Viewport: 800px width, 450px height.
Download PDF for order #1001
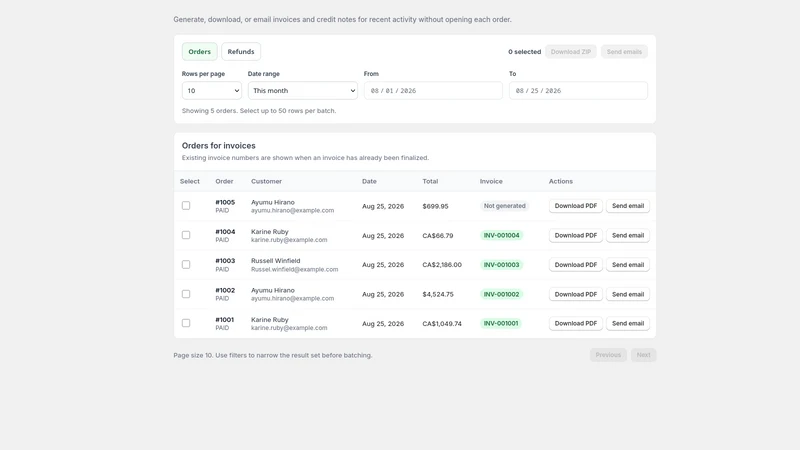click(576, 323)
